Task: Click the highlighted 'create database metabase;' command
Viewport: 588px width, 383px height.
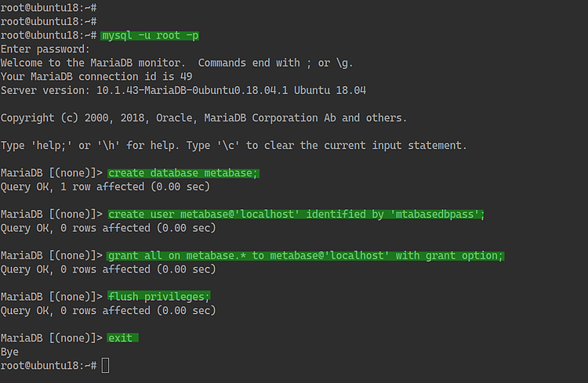Action: 183,173
